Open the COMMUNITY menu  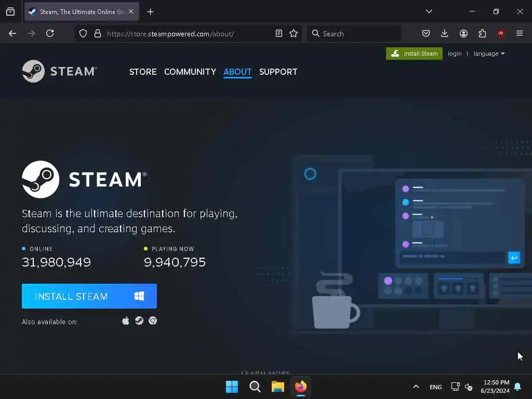click(x=190, y=72)
